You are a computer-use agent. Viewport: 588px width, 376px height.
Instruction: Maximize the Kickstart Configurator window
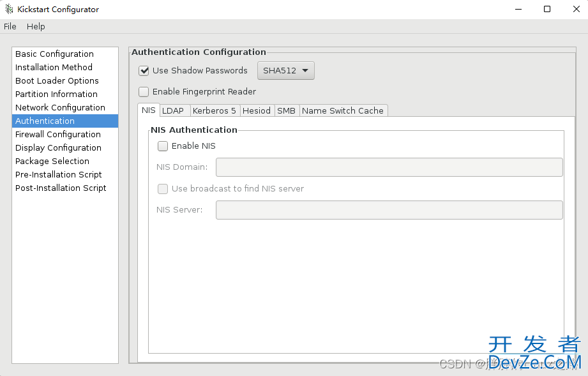(547, 9)
